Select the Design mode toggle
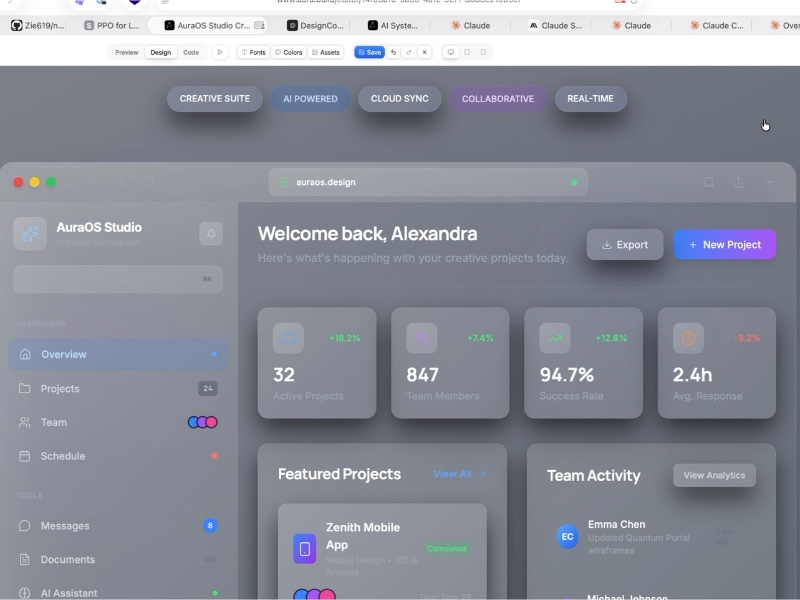 (160, 52)
